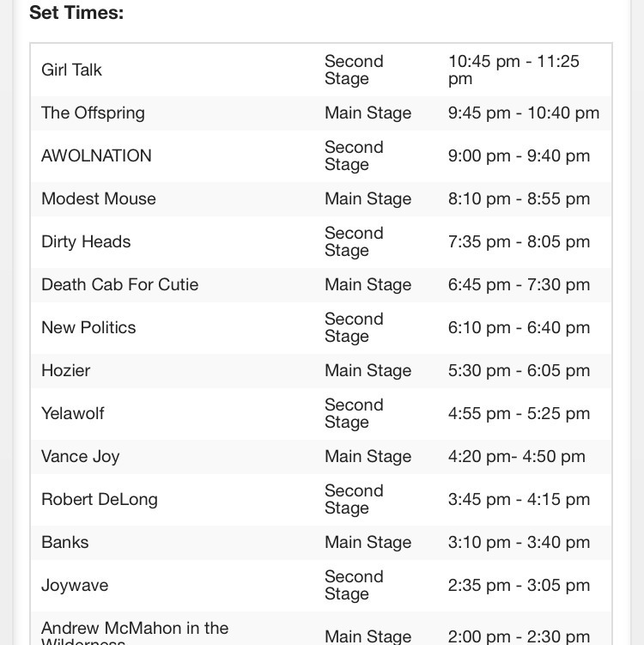Tap The Offspring artist row
Image resolution: width=644 pixels, height=645 pixels.
click(321, 113)
